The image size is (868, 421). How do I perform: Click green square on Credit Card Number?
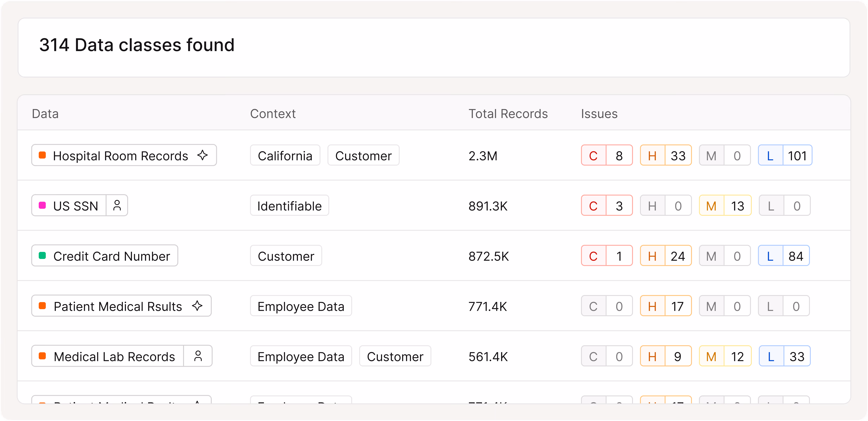click(42, 256)
